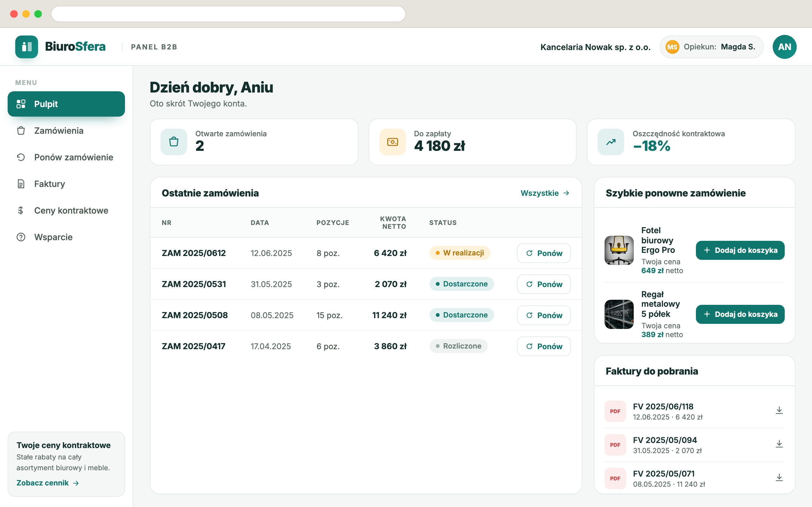This screenshot has width=812, height=507.
Task: Add Fotel biurowy Ergo Pro to cart
Action: 740,250
